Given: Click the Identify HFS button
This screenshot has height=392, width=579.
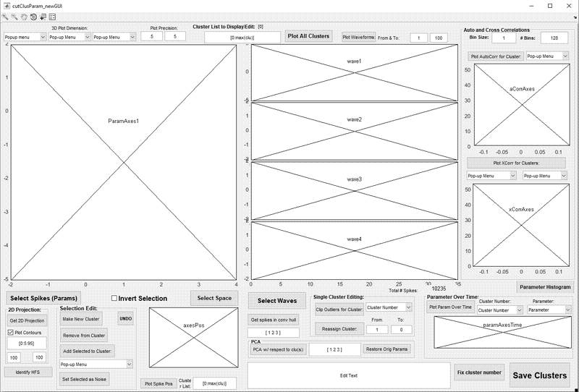Looking at the screenshot, I should point(28,372).
